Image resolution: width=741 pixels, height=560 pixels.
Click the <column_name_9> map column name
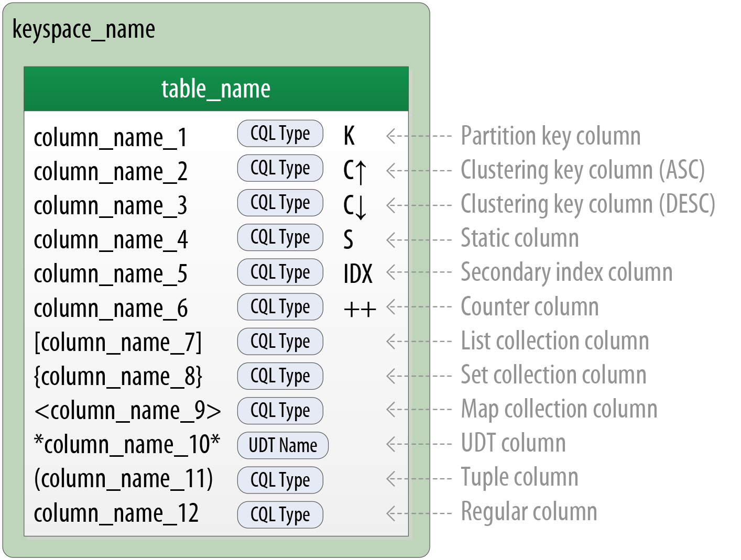tap(127, 411)
